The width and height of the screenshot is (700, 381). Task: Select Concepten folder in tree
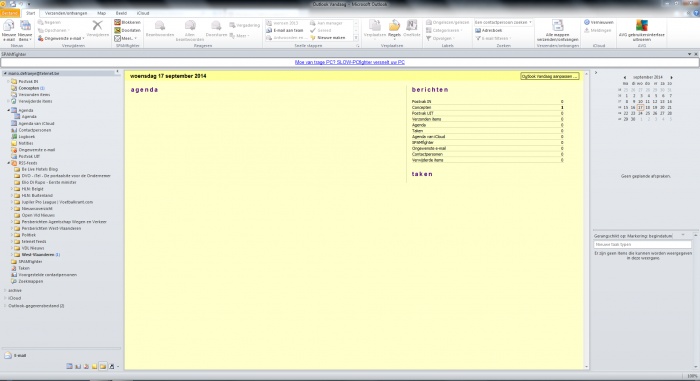pyautogui.click(x=29, y=88)
